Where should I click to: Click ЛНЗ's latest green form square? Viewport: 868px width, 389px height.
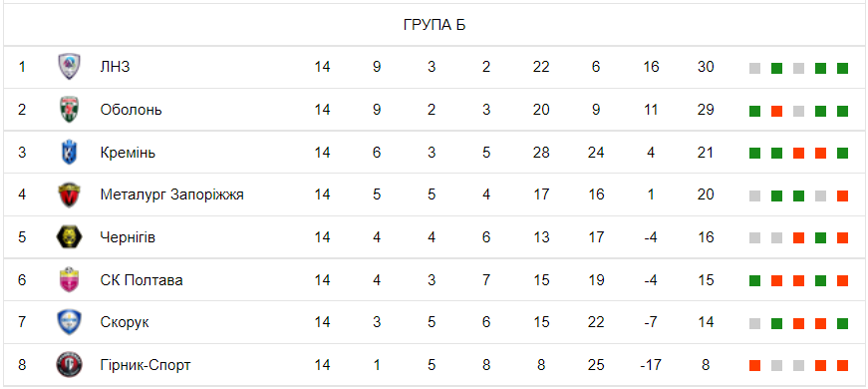click(842, 69)
